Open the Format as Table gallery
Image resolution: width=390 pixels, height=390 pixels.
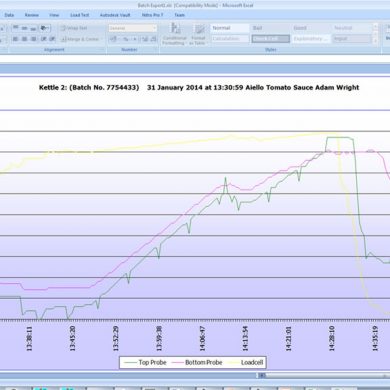click(x=198, y=34)
